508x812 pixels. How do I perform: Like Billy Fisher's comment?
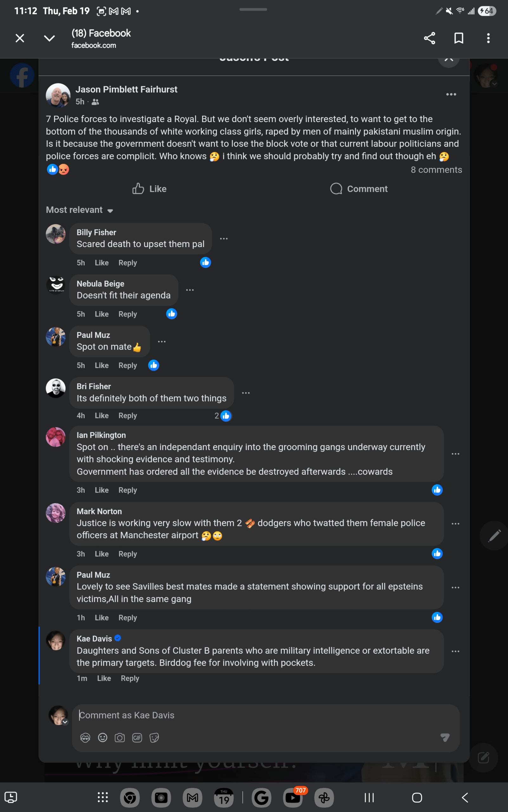(x=101, y=263)
